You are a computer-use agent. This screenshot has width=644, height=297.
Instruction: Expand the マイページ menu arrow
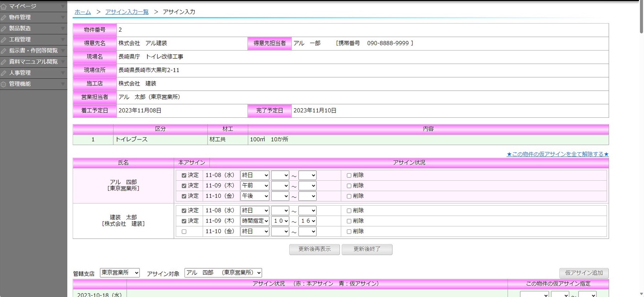click(63, 6)
